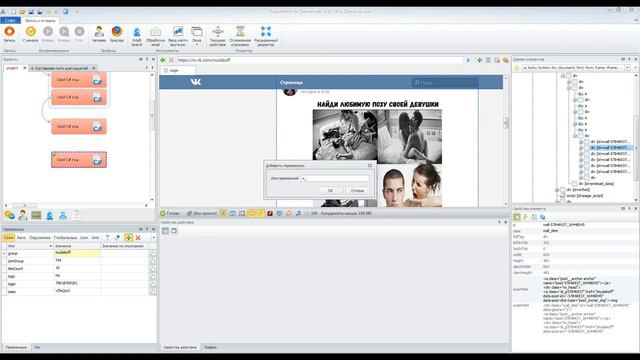Select the Окружение variables tab
This screenshot has width=640, height=360.
[x=40, y=238]
